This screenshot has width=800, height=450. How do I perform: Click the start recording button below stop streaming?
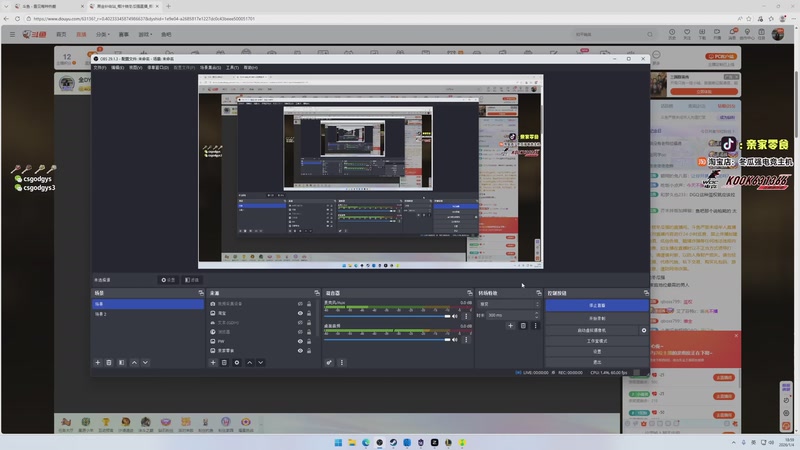(597, 318)
